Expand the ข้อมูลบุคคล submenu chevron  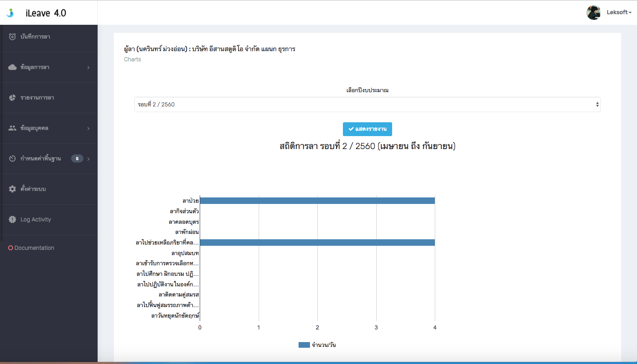(x=88, y=128)
